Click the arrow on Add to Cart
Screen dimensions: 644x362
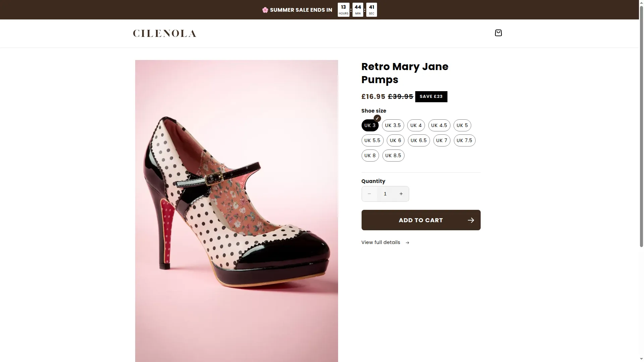pos(471,220)
